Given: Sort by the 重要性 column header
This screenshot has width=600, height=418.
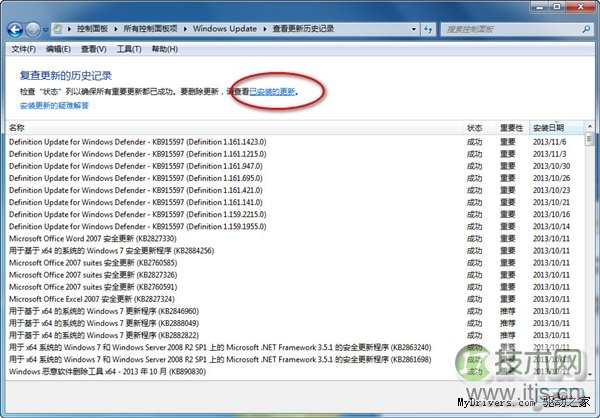Looking at the screenshot, I should 511,128.
